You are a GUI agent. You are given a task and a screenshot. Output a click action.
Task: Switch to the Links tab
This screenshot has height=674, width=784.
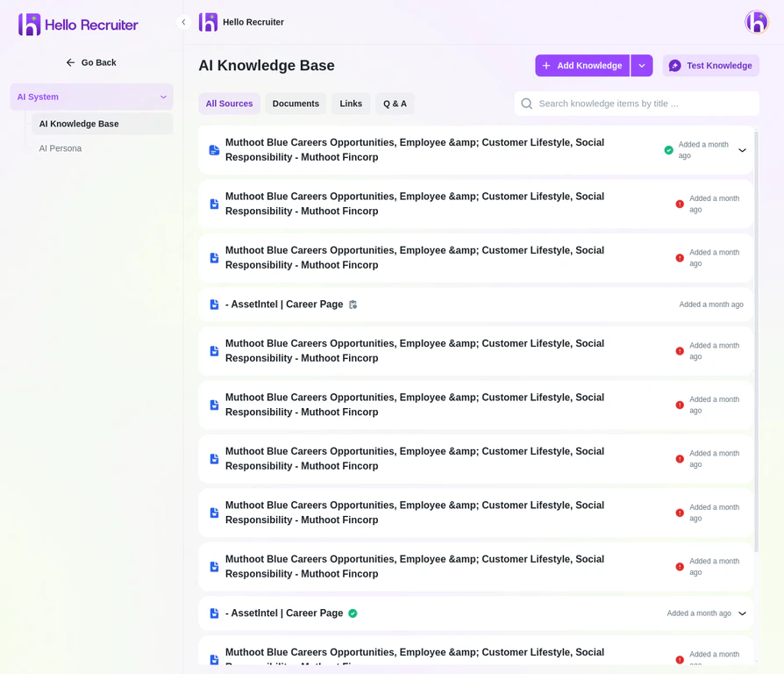tap(351, 104)
